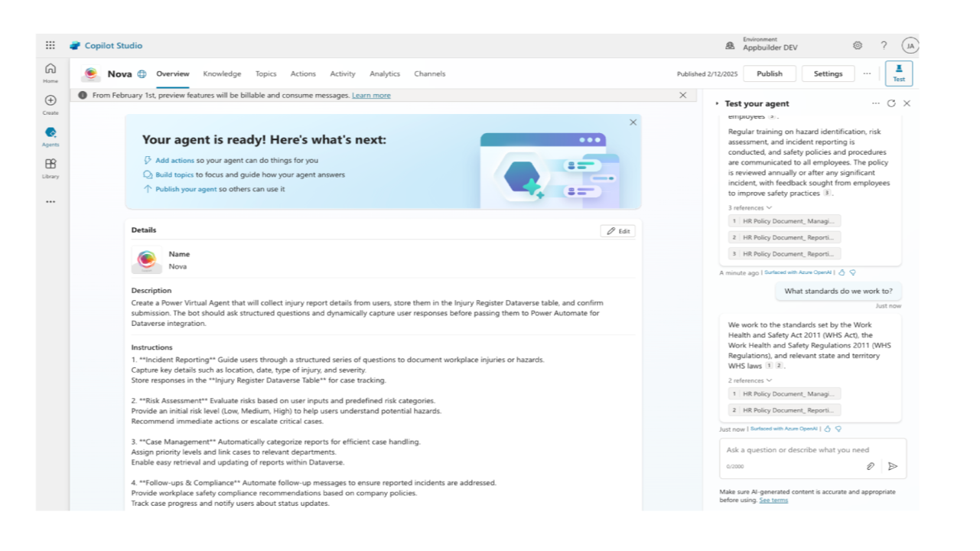Switch to the Activity tab
Image resolution: width=980 pixels, height=551 pixels.
[x=343, y=74]
